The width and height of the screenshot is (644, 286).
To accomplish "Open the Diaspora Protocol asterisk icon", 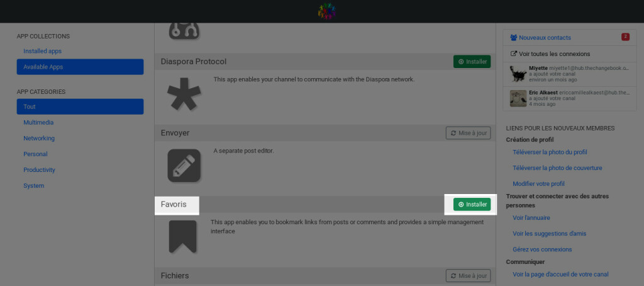I will (184, 94).
